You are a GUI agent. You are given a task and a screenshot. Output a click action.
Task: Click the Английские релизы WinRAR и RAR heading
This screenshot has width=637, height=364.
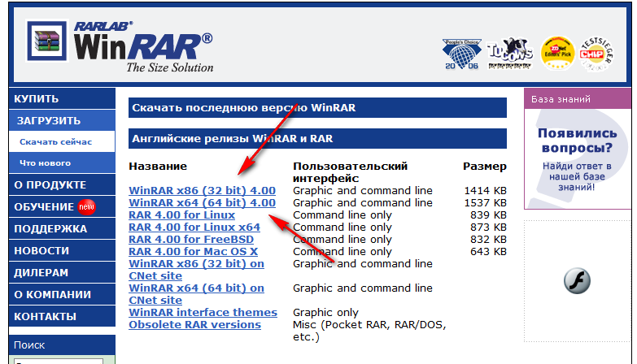tap(317, 138)
